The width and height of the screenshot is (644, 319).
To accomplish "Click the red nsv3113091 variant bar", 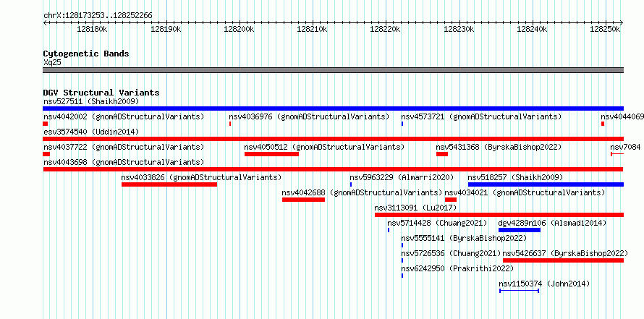I will (499, 215).
